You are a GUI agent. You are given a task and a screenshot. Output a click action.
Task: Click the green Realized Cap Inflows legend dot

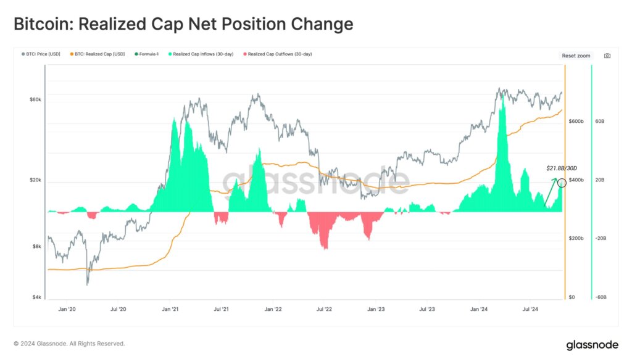170,54
